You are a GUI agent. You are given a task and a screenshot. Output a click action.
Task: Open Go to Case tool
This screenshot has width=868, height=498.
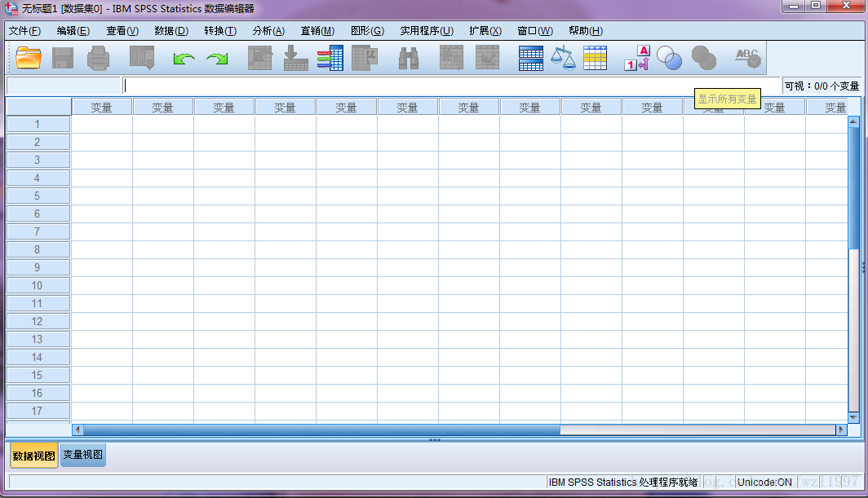(260, 58)
